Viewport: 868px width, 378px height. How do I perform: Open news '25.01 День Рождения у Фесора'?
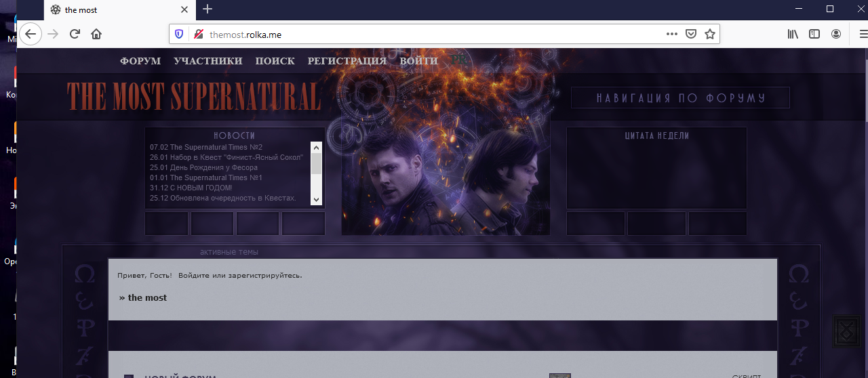point(203,167)
